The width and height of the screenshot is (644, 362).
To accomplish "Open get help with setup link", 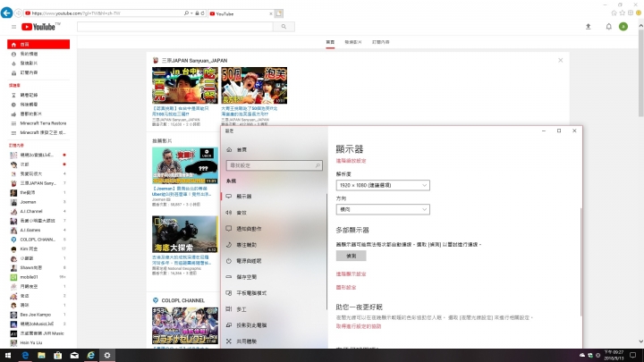I will 359,326.
